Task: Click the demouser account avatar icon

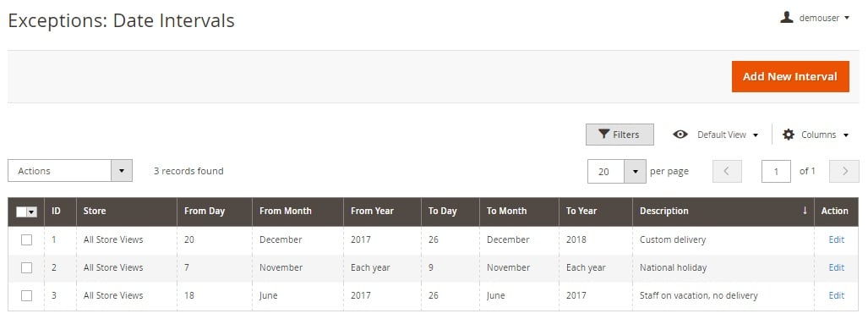Action: [x=786, y=18]
